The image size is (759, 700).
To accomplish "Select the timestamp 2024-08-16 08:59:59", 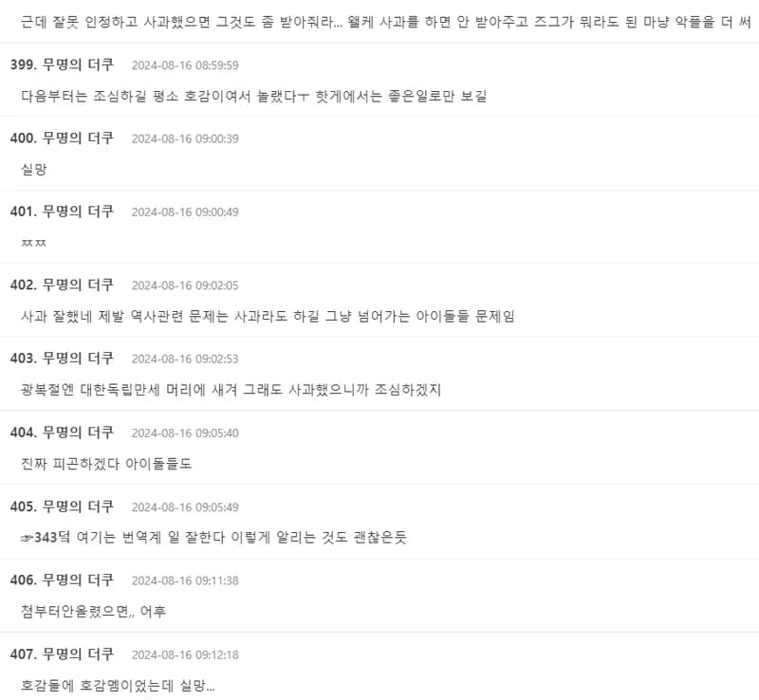I will click(x=185, y=65).
